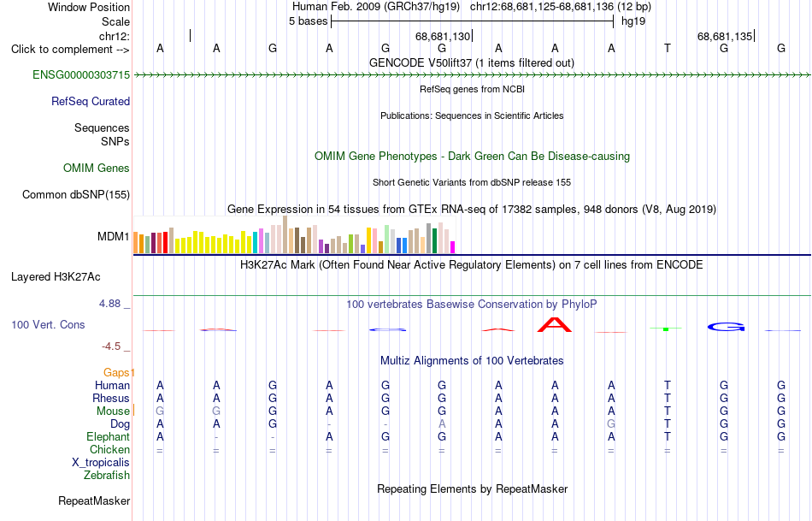Screen dimensions: 812x521
Task: Click the green T PhyloP conservation mark
Action: [x=667, y=329]
